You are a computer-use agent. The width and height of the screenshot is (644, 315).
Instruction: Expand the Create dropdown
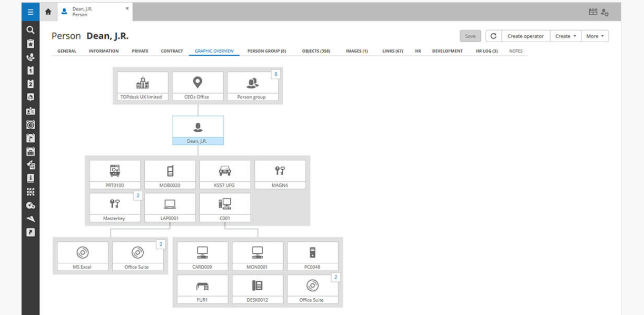566,36
